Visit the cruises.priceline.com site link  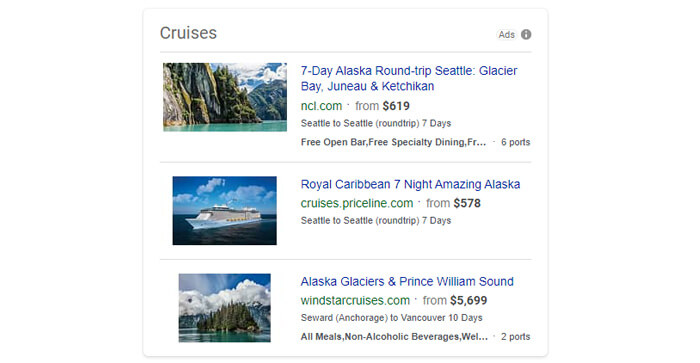357,203
